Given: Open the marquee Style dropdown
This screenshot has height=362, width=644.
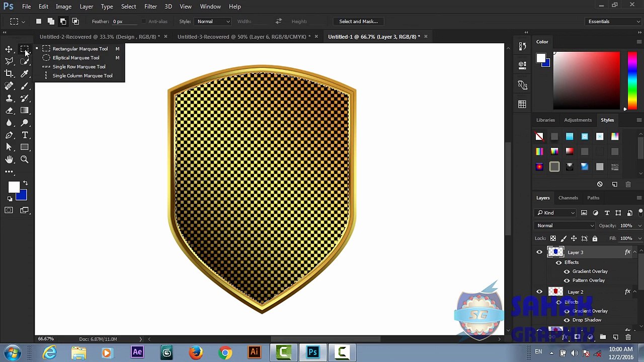Looking at the screenshot, I should [x=213, y=22].
